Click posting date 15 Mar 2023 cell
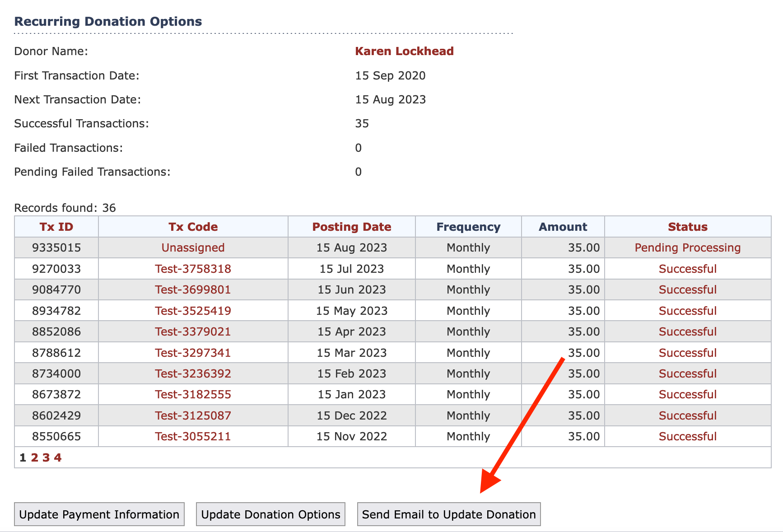 pyautogui.click(x=352, y=353)
